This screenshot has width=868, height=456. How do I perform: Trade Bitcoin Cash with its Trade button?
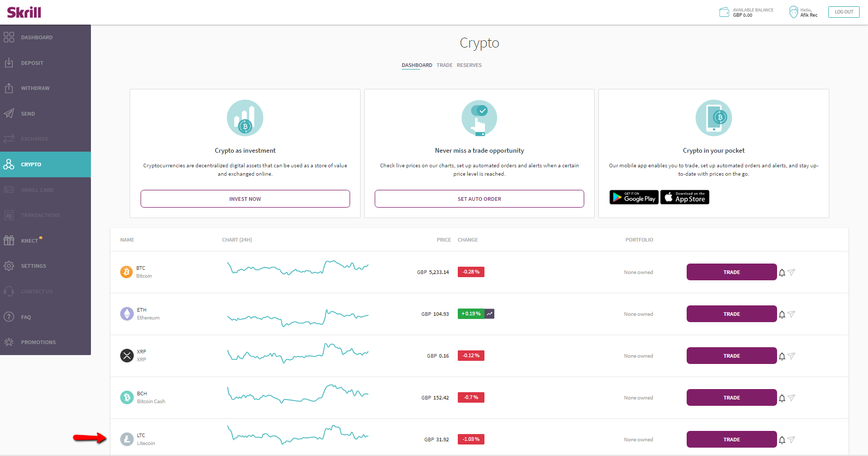pyautogui.click(x=732, y=397)
